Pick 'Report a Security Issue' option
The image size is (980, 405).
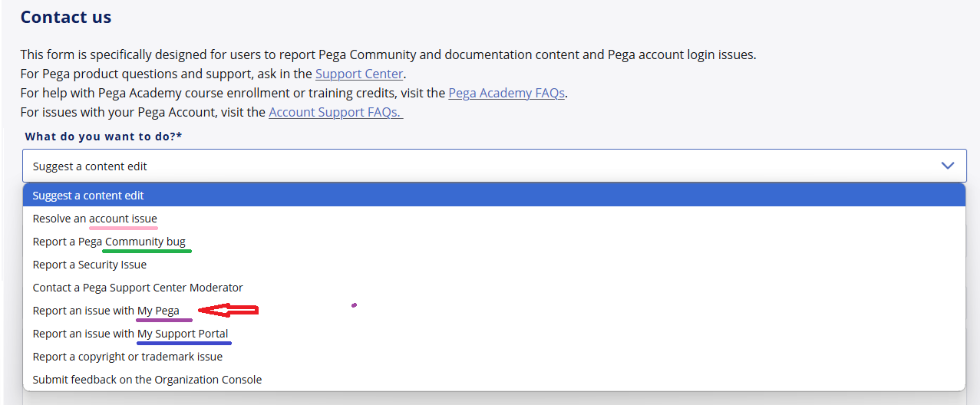tap(89, 265)
